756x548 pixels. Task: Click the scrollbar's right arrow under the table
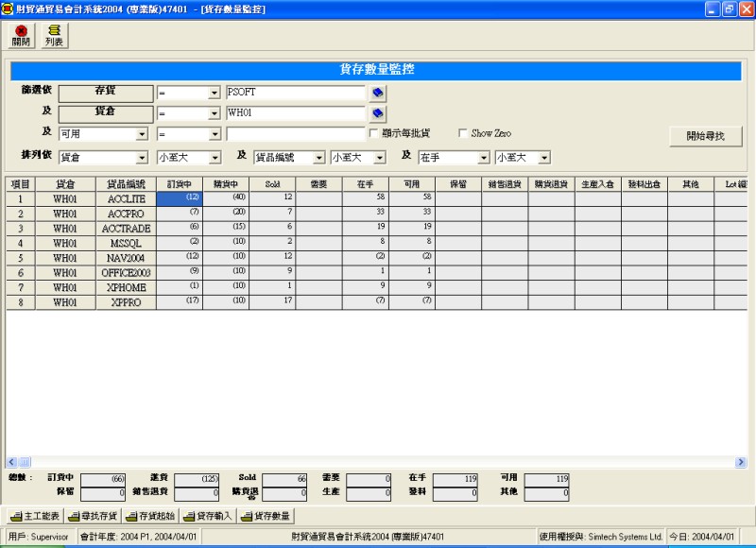[x=741, y=462]
